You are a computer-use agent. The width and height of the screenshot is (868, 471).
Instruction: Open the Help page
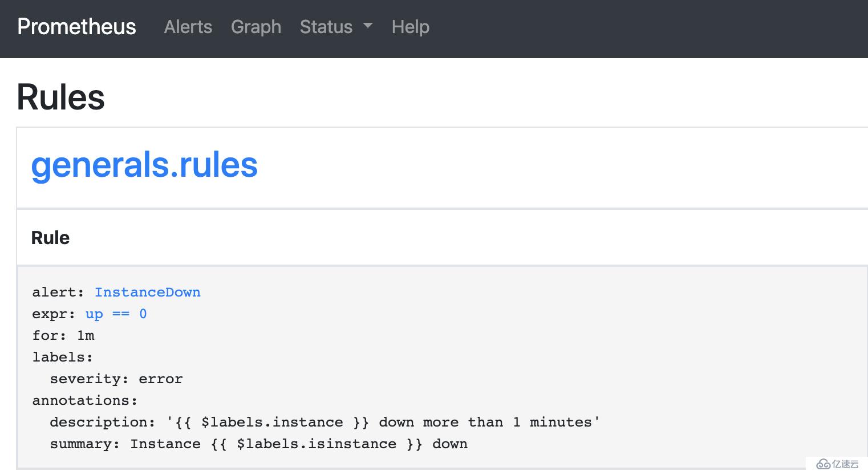tap(411, 27)
